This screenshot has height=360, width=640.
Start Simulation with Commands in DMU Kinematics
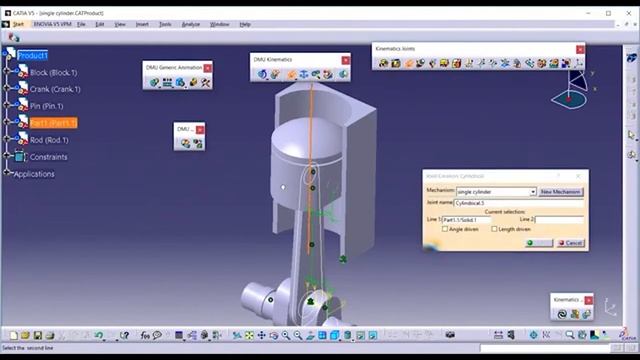[262, 74]
